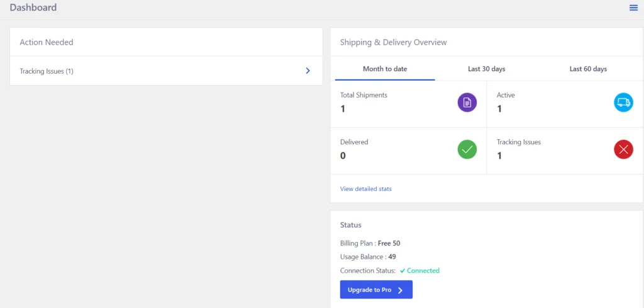Switch to the Last 60 days tab
Viewport: 644px width, 308px height.
[588, 69]
